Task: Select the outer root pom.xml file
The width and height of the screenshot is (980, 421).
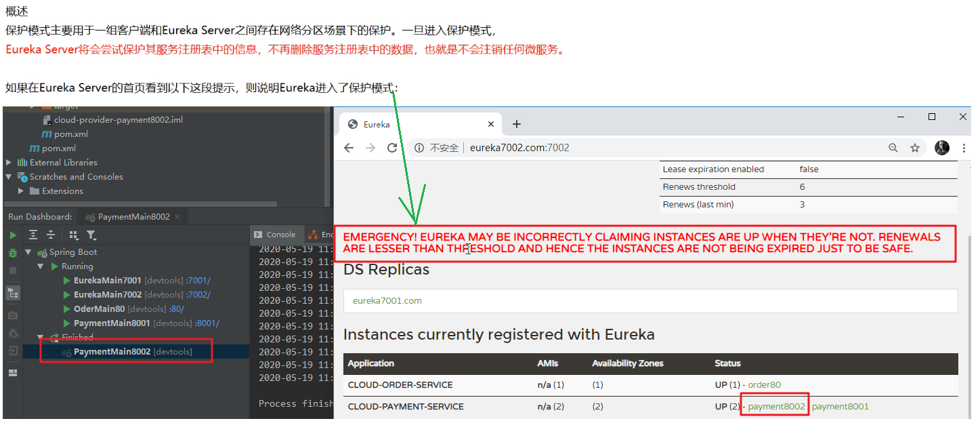Action: (59, 148)
